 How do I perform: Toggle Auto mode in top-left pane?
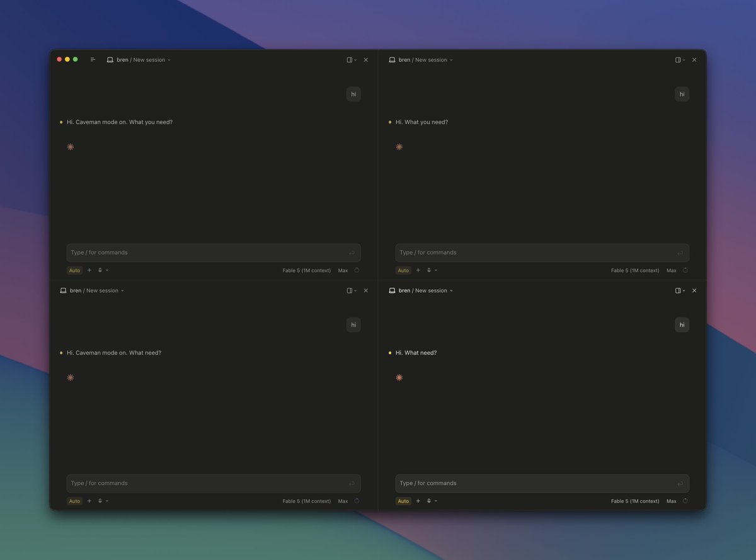click(x=74, y=270)
